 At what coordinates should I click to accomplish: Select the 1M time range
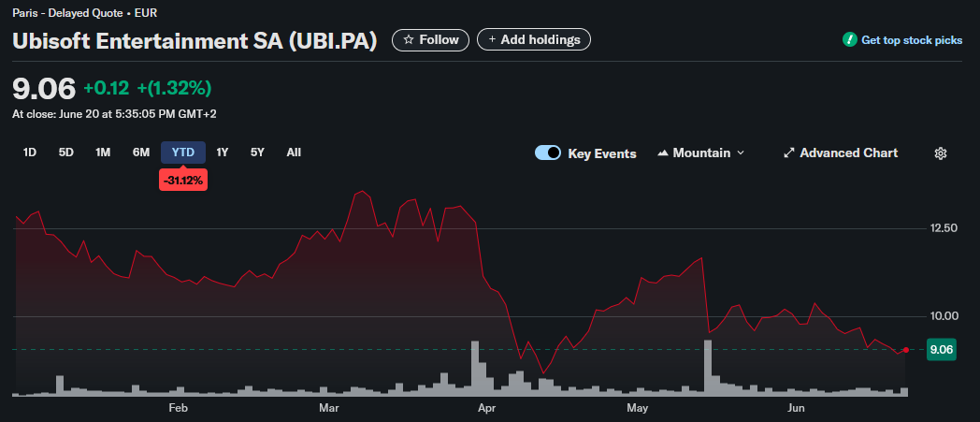(x=103, y=153)
